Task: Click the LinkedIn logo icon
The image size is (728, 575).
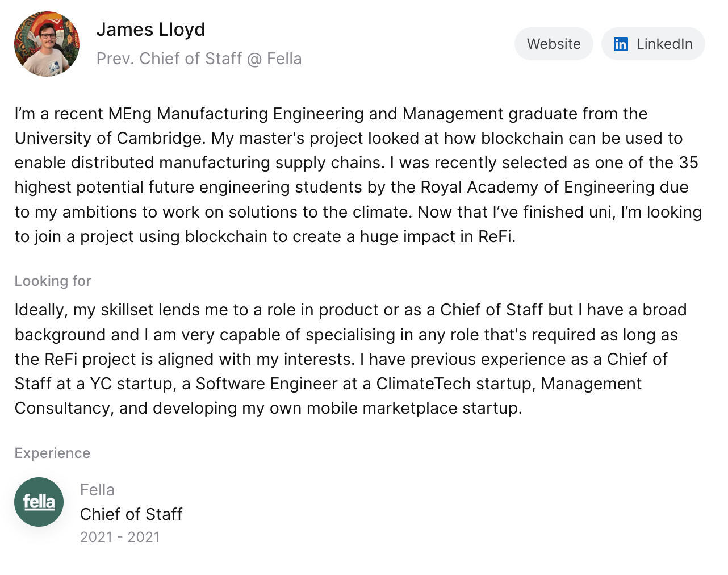Action: click(621, 44)
